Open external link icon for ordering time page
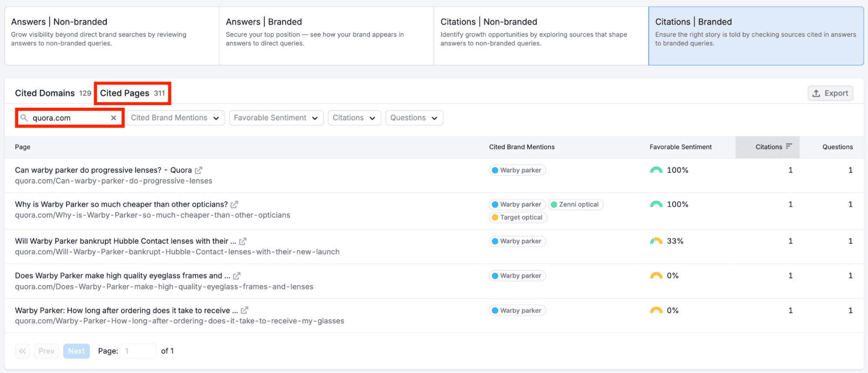The image size is (868, 373). click(x=244, y=310)
